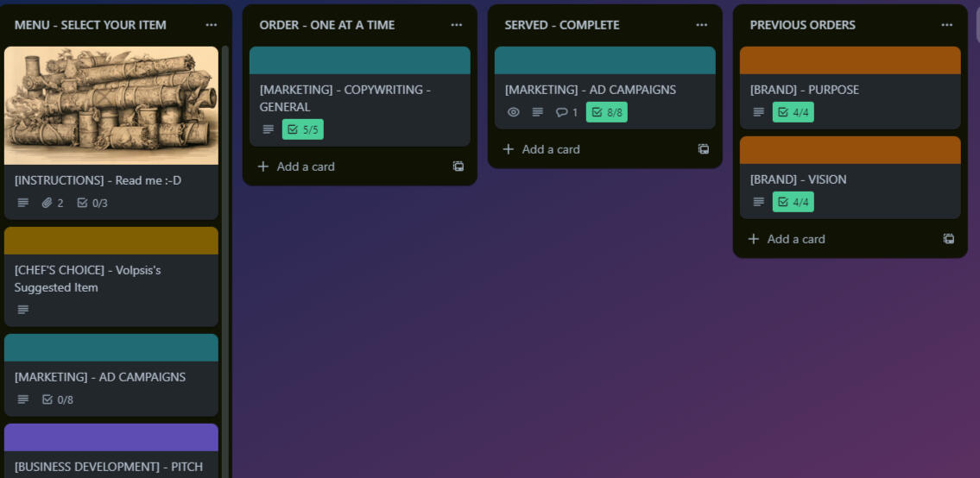Click the 4/4 checklist badge on BRAND - VISION card

pyautogui.click(x=793, y=202)
